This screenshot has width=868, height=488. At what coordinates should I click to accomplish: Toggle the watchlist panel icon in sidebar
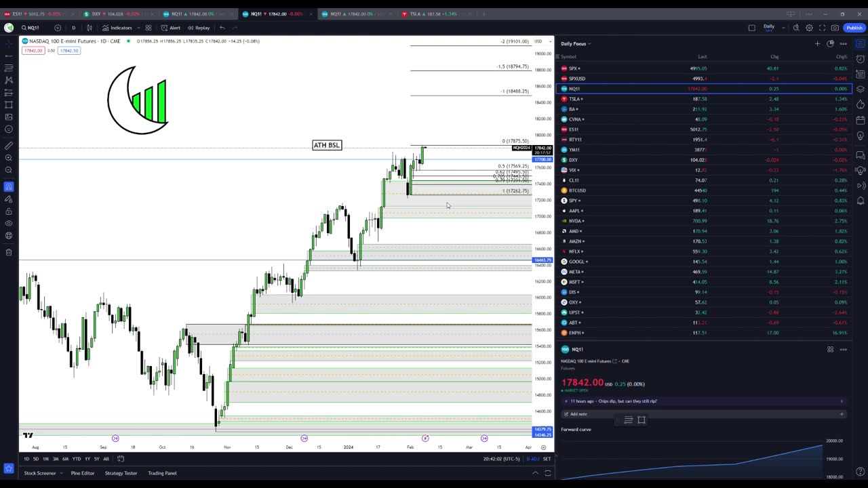(861, 43)
